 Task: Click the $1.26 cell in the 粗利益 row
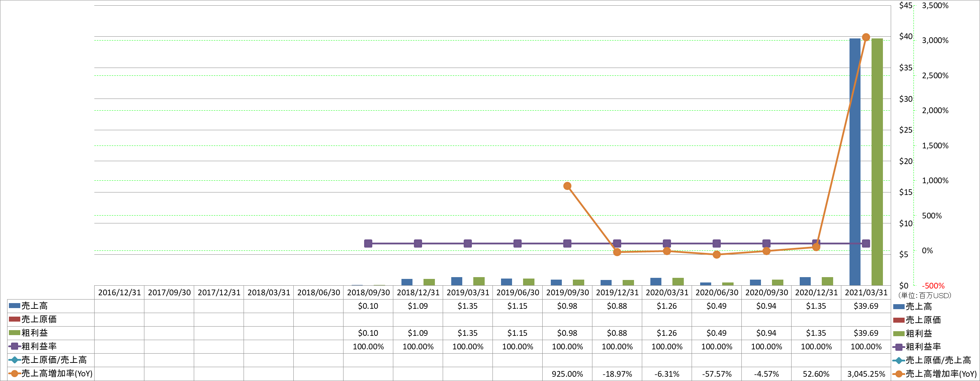(667, 333)
